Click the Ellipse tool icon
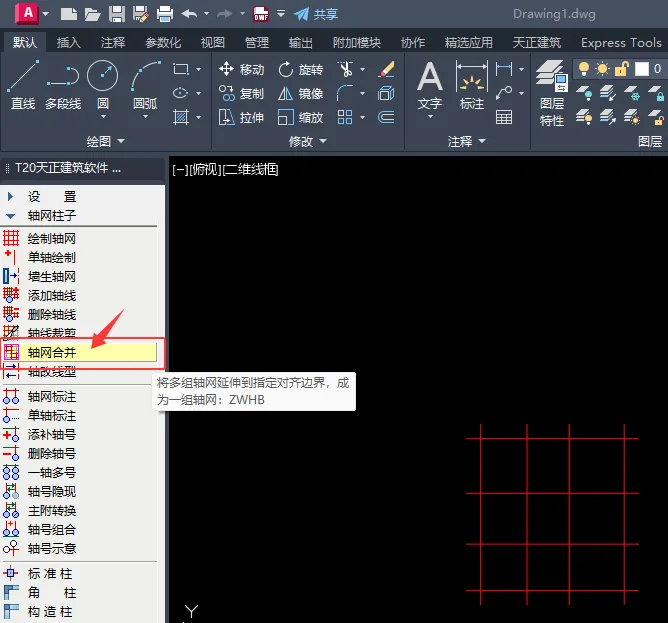This screenshot has width=668, height=623. pyautogui.click(x=181, y=93)
